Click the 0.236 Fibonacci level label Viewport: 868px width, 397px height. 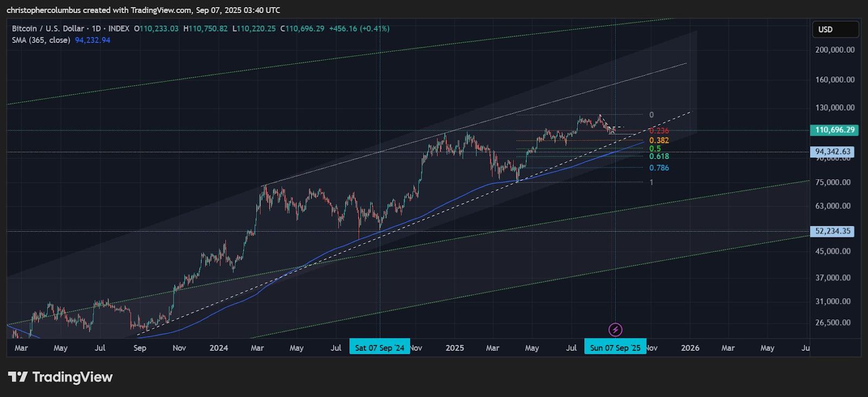(x=659, y=131)
